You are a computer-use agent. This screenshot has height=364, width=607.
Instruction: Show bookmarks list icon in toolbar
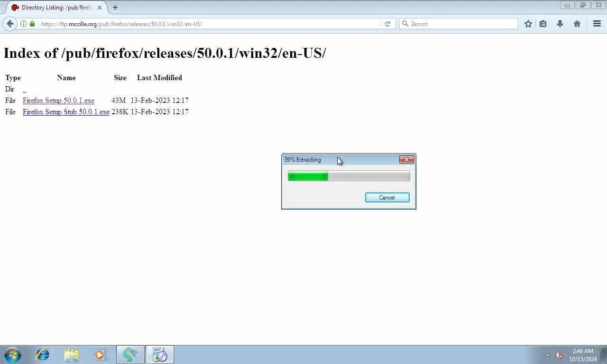543,24
